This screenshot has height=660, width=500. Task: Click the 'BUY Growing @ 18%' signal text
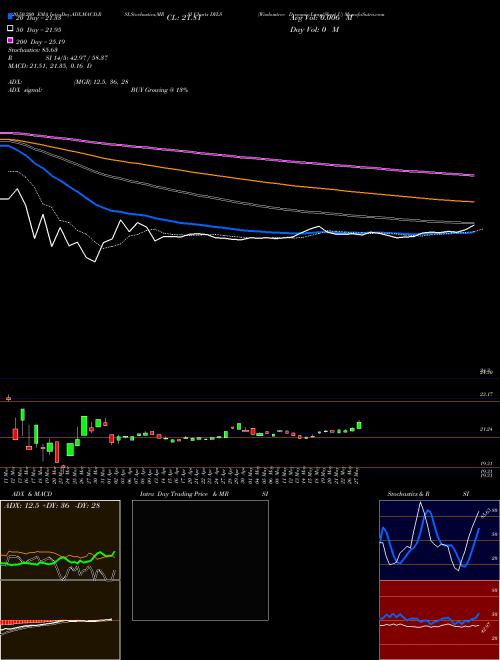[x=159, y=90]
